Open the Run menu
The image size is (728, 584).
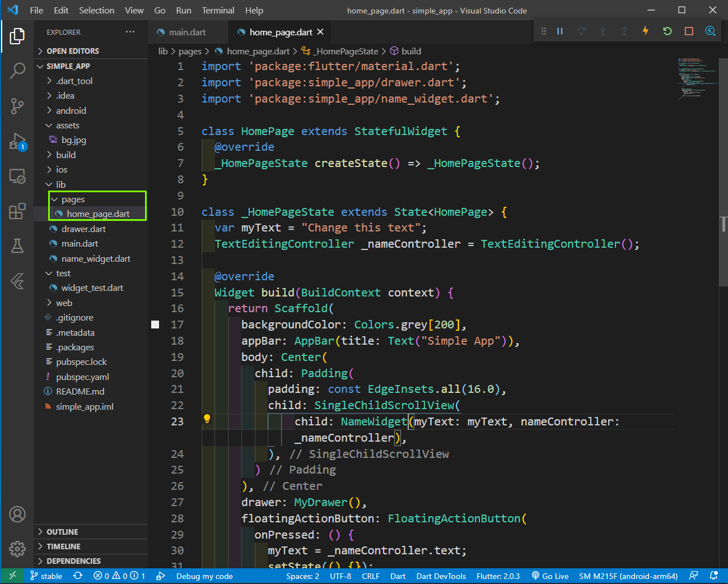184,10
